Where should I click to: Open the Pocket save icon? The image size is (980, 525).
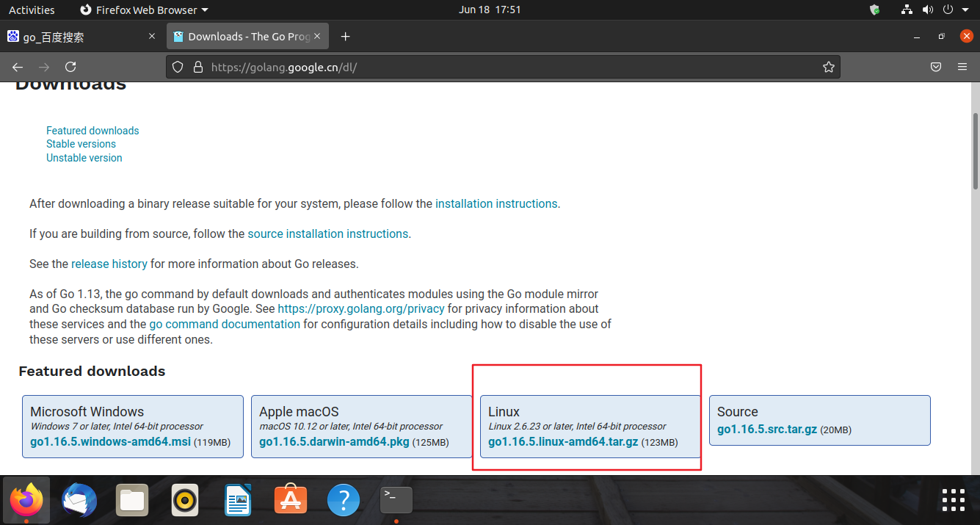pyautogui.click(x=936, y=67)
